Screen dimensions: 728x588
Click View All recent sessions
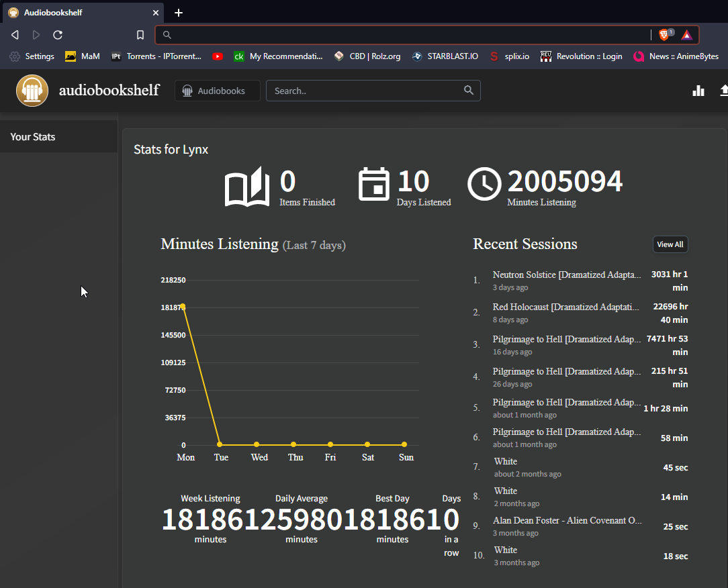point(670,244)
